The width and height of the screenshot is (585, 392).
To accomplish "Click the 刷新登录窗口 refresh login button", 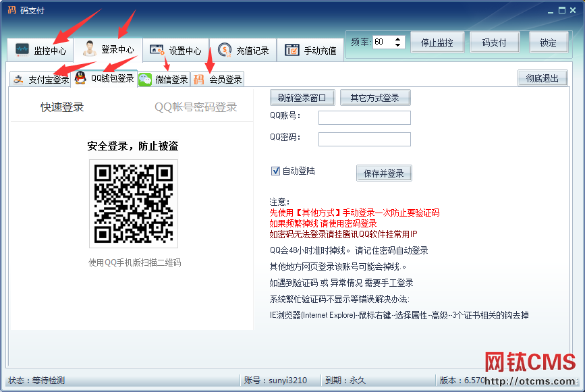I will [x=302, y=97].
